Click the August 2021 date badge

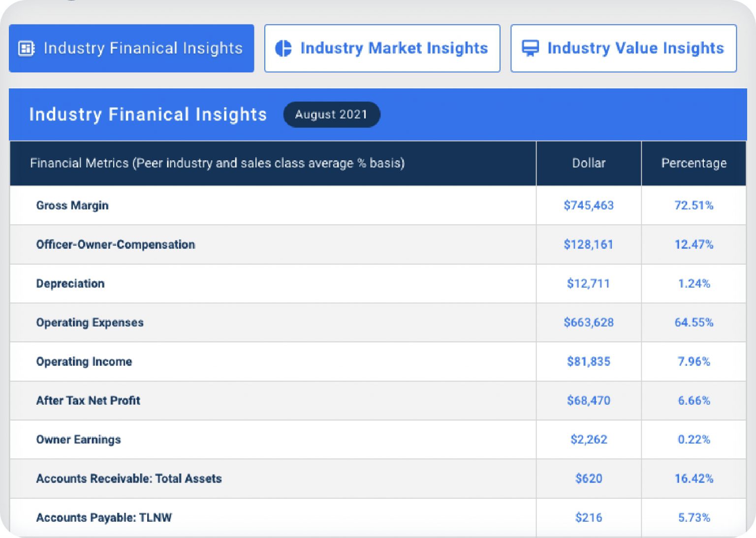pyautogui.click(x=332, y=114)
